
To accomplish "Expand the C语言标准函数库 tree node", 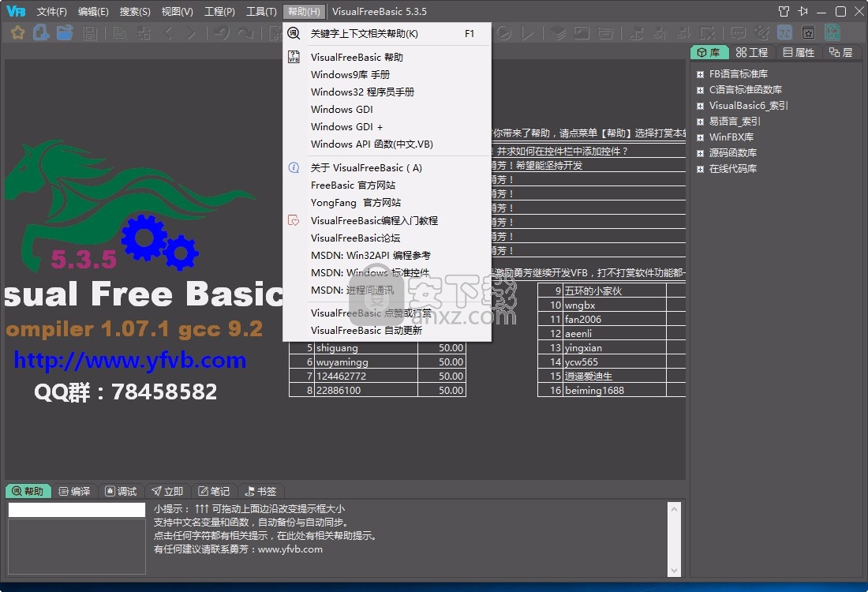I will click(x=700, y=90).
